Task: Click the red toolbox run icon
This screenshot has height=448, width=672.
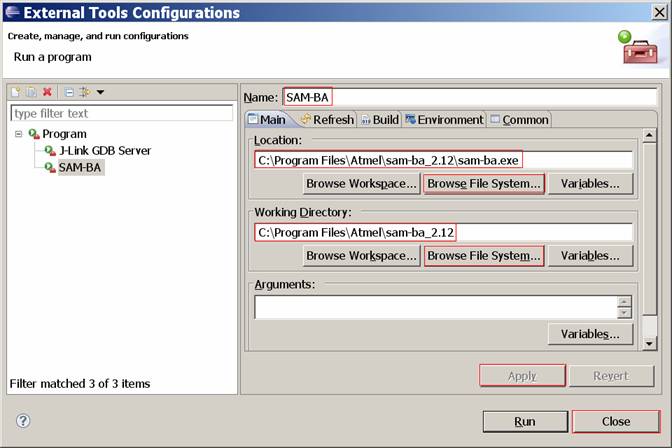Action: coord(639,48)
